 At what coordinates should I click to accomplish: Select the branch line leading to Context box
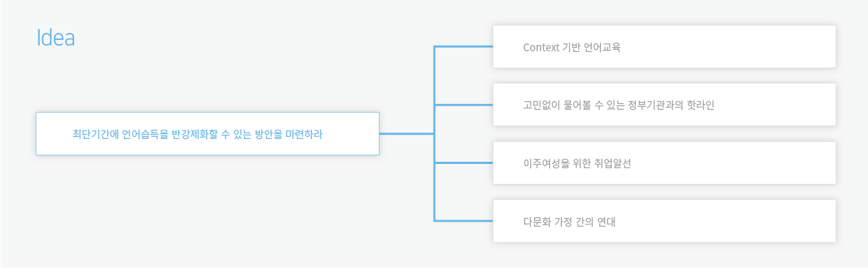coord(464,47)
